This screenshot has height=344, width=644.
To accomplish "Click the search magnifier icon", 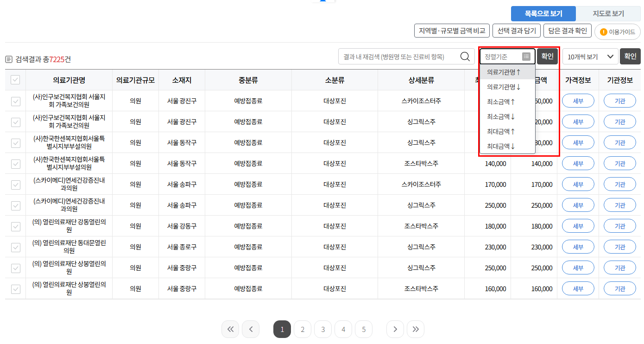I will pos(465,56).
